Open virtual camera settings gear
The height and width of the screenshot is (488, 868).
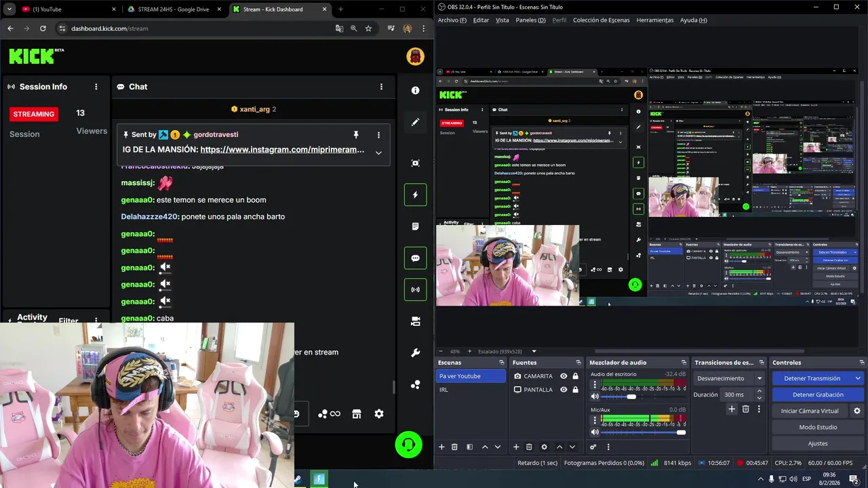[x=856, y=411]
